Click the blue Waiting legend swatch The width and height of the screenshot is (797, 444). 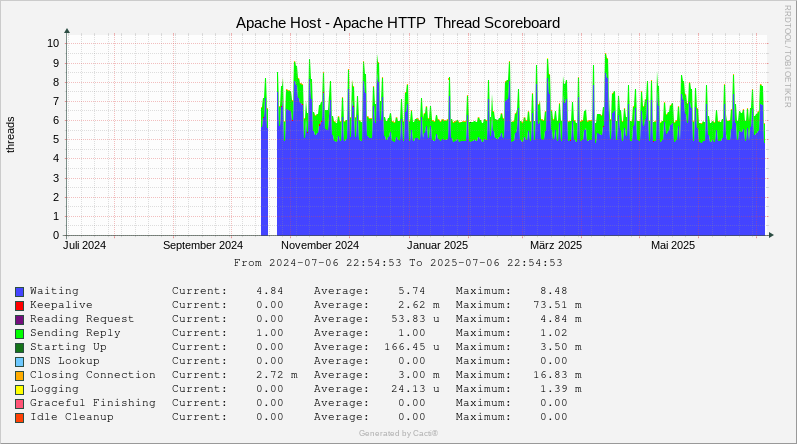click(19, 292)
